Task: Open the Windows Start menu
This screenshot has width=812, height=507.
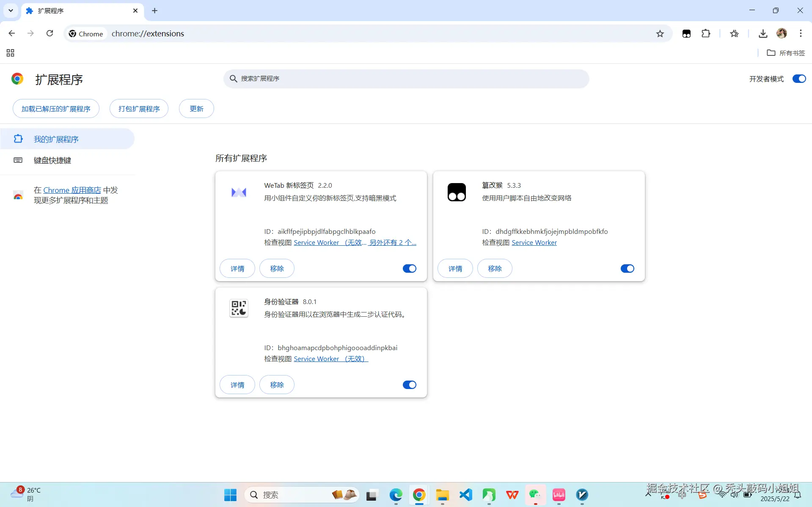Action: (230, 495)
